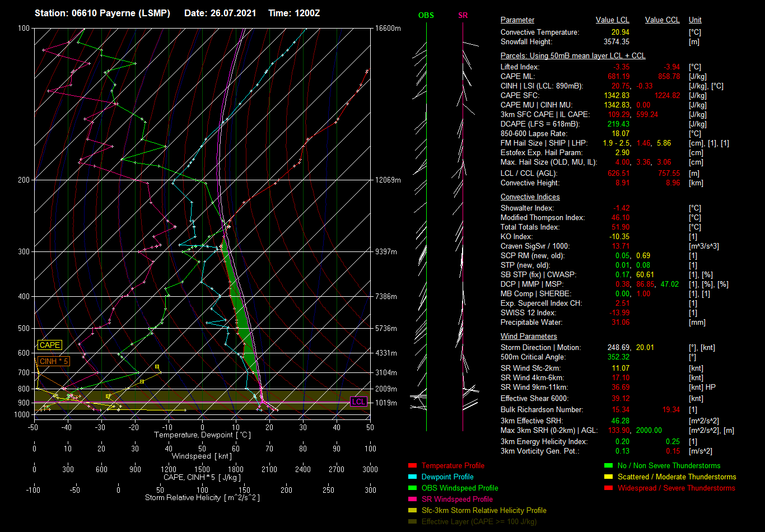
Task: Click the green OBS wind barb column label
Action: [426, 16]
